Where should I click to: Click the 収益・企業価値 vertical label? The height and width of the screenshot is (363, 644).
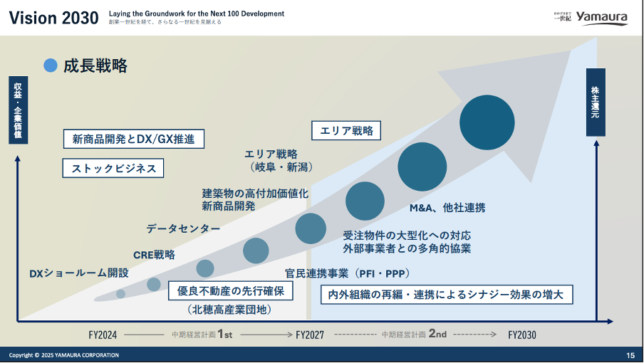point(18,110)
